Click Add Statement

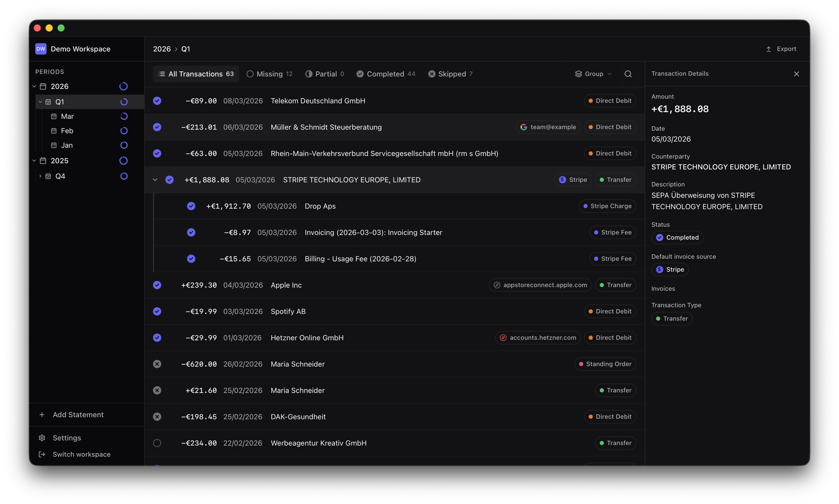point(87,414)
